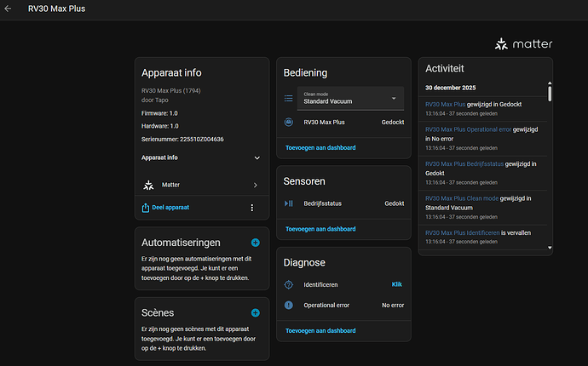Add an automation with the plus icon

click(256, 243)
